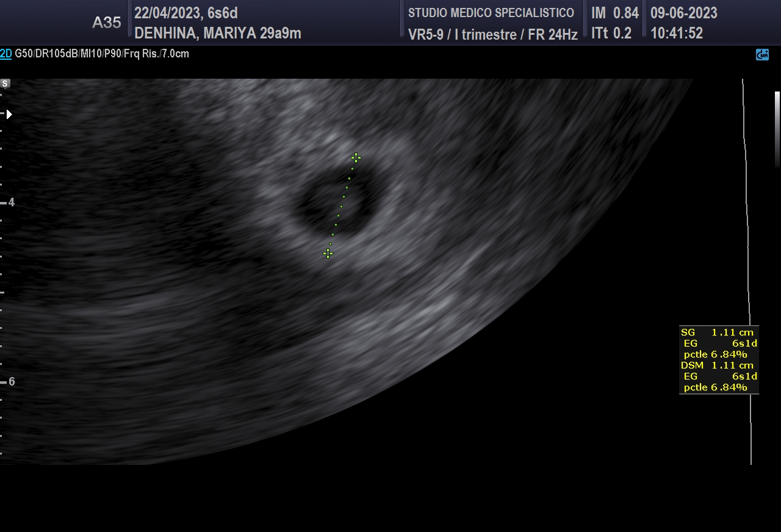
Task: Click the SG 1.11 cm measurement result
Action: [718, 332]
